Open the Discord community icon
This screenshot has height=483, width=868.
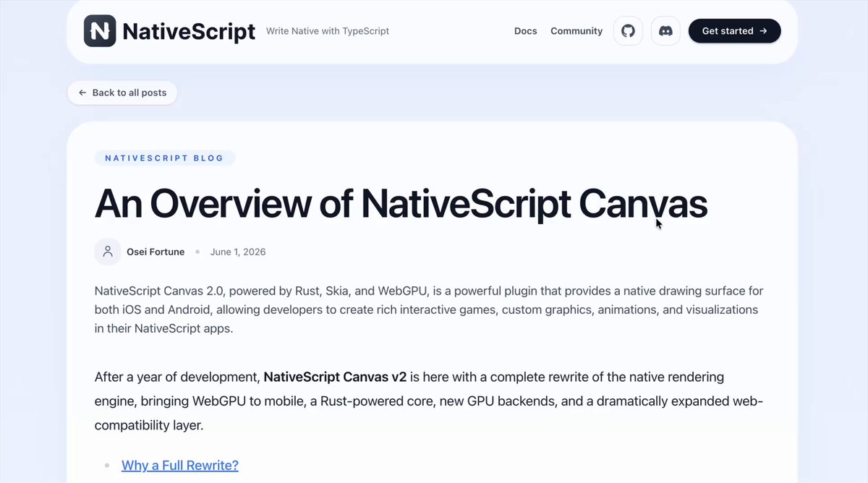665,31
